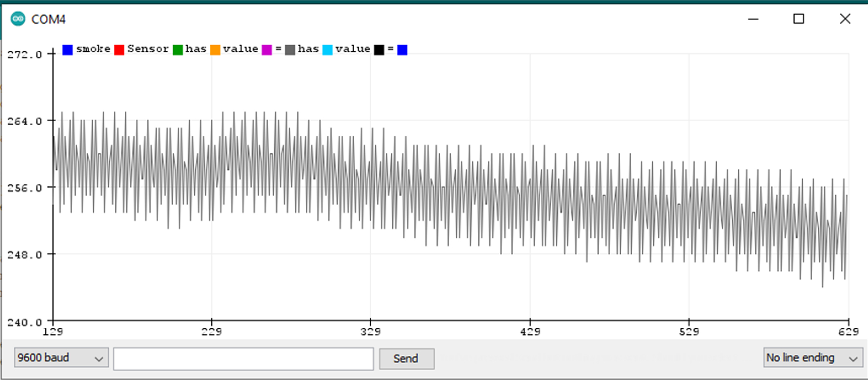Click the 'Sensor' legend label

[148, 49]
